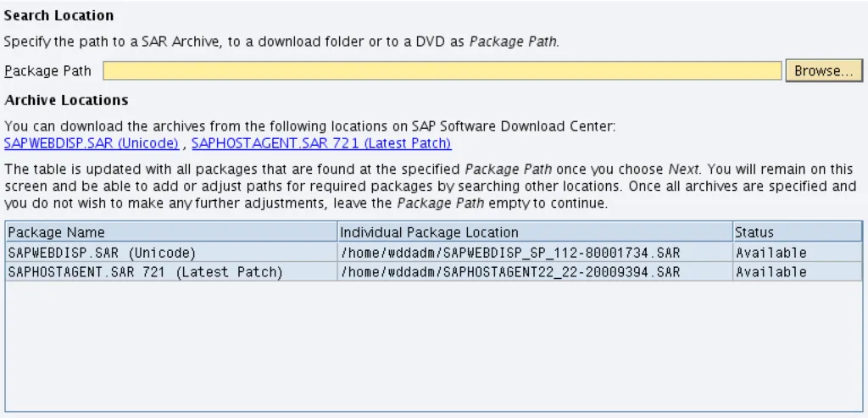Screen dimensions: 868x418
Task: Click the Available status of the SAPHOSTAGENT row
Action: pyautogui.click(x=771, y=272)
